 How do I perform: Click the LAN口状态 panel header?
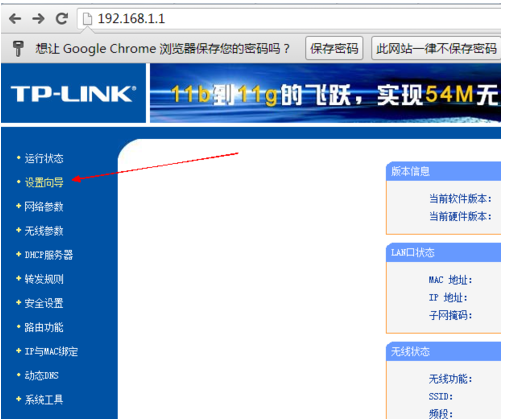443,253
